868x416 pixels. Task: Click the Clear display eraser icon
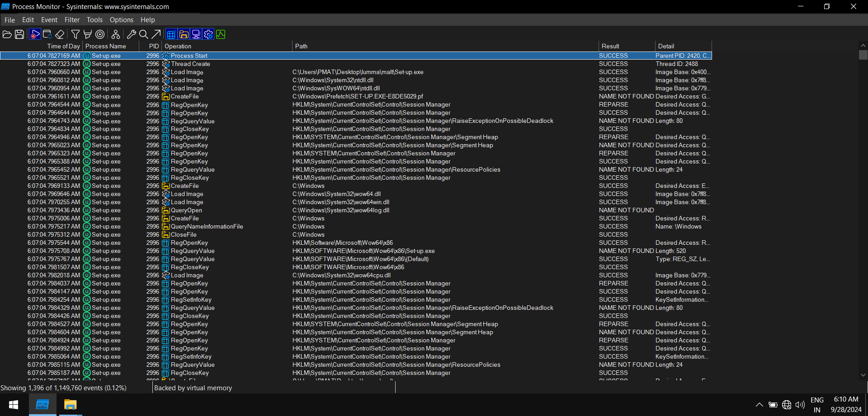[x=60, y=34]
